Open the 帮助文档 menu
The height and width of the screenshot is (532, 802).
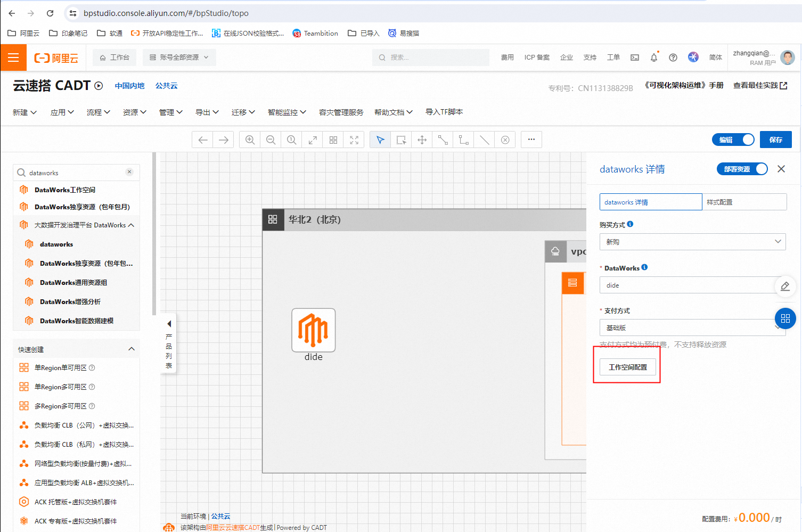click(394, 112)
